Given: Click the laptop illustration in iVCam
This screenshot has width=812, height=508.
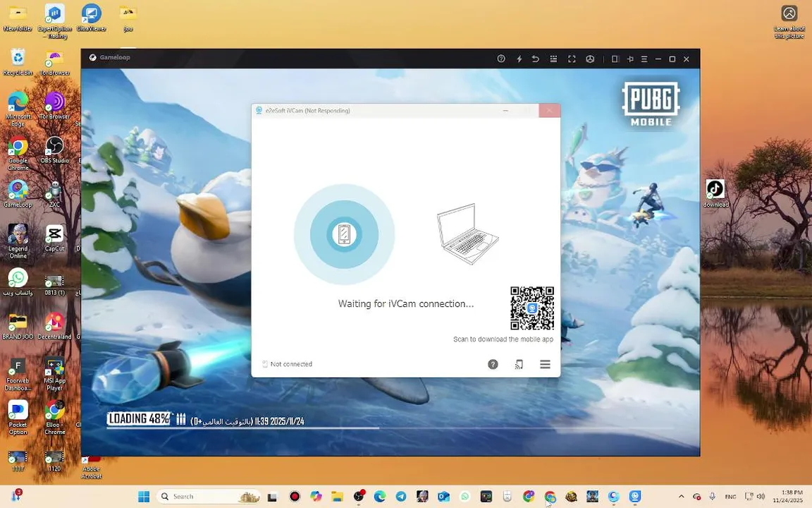Looking at the screenshot, I should coord(467,234).
